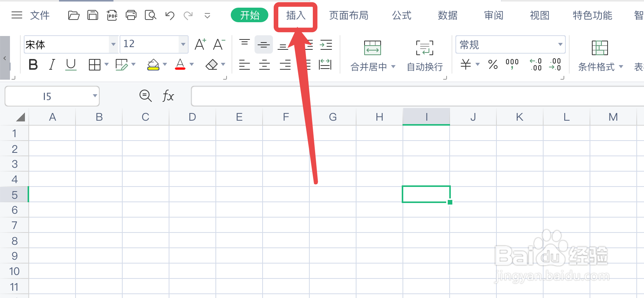Expand the quick access toolbar dropdown
Viewport: 644px width, 298px height.
coord(207,16)
